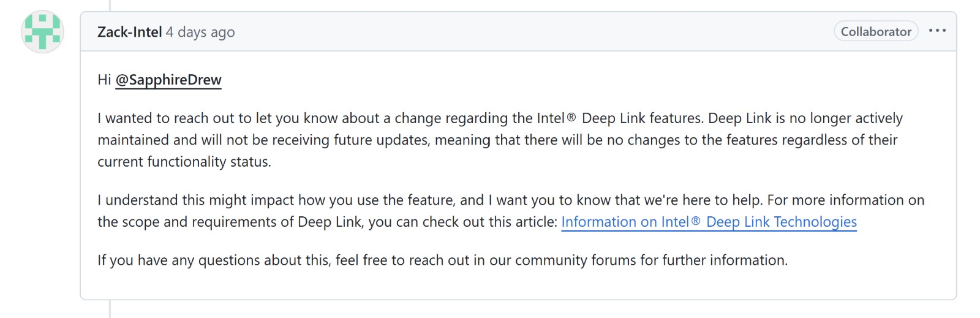Click the 'current functionality status.' text line
This screenshot has height=318, width=980.
coord(184,162)
